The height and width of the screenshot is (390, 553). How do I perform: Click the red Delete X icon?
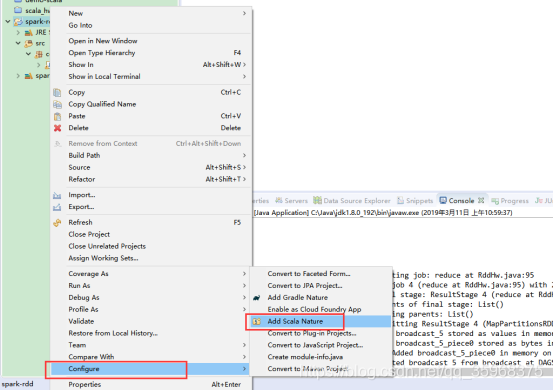(x=57, y=128)
